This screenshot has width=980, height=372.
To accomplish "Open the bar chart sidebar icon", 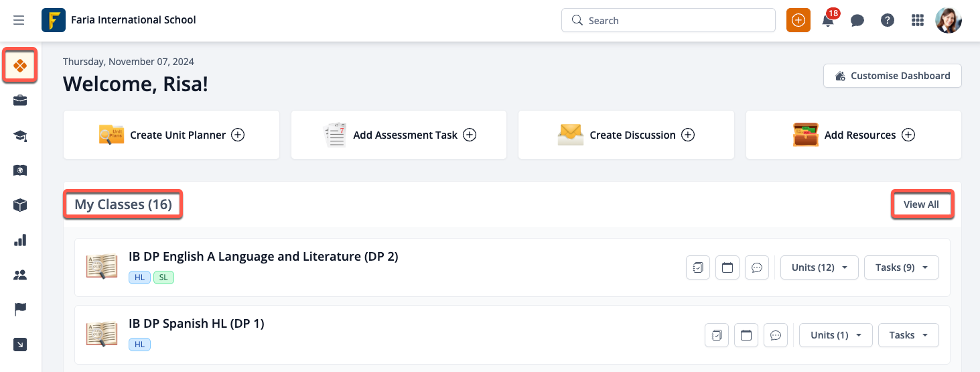I will [20, 240].
